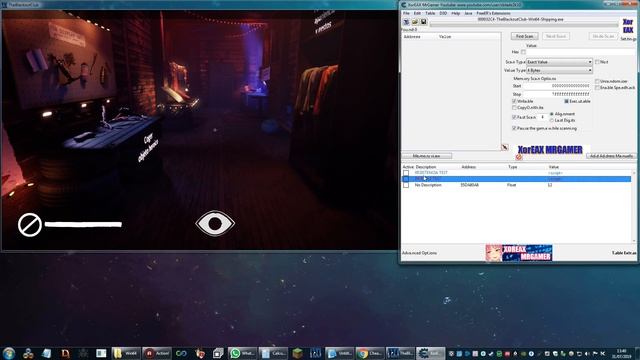
Task: Click the Next Scan button
Action: [x=556, y=36]
